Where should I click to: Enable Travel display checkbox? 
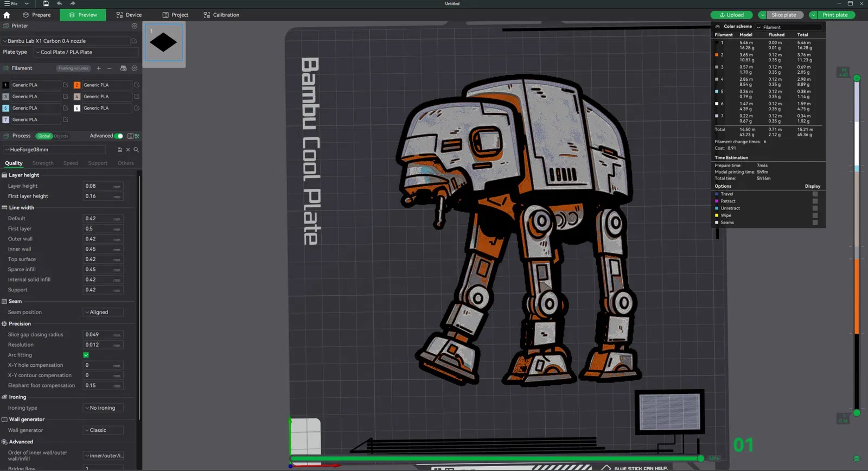815,194
